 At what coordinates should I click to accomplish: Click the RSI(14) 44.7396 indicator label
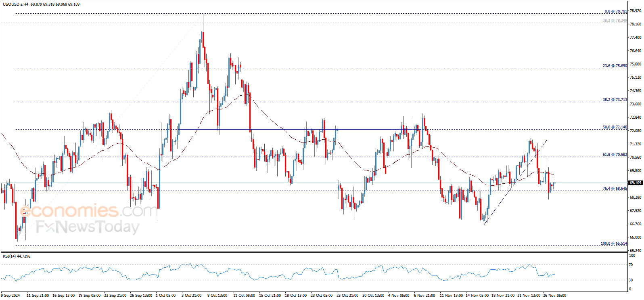coord(17,256)
